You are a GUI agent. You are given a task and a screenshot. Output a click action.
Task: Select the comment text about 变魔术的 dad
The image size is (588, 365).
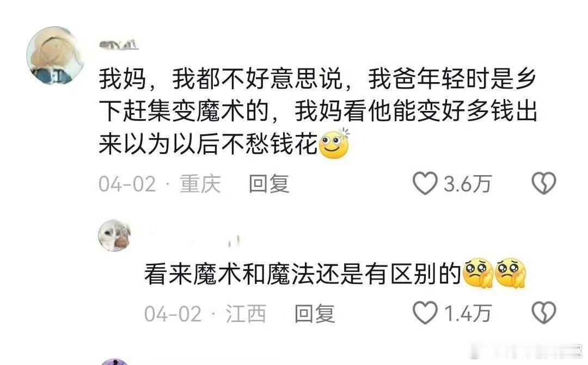coord(318,112)
